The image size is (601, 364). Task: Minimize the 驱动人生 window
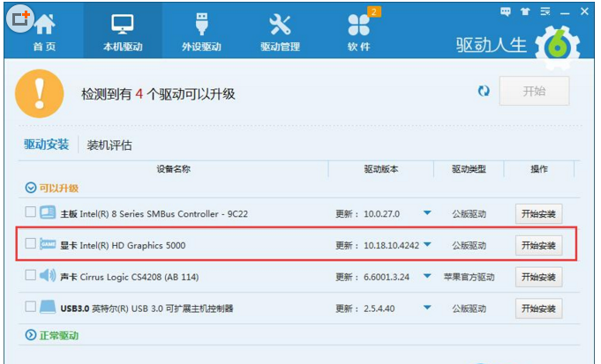pos(565,12)
